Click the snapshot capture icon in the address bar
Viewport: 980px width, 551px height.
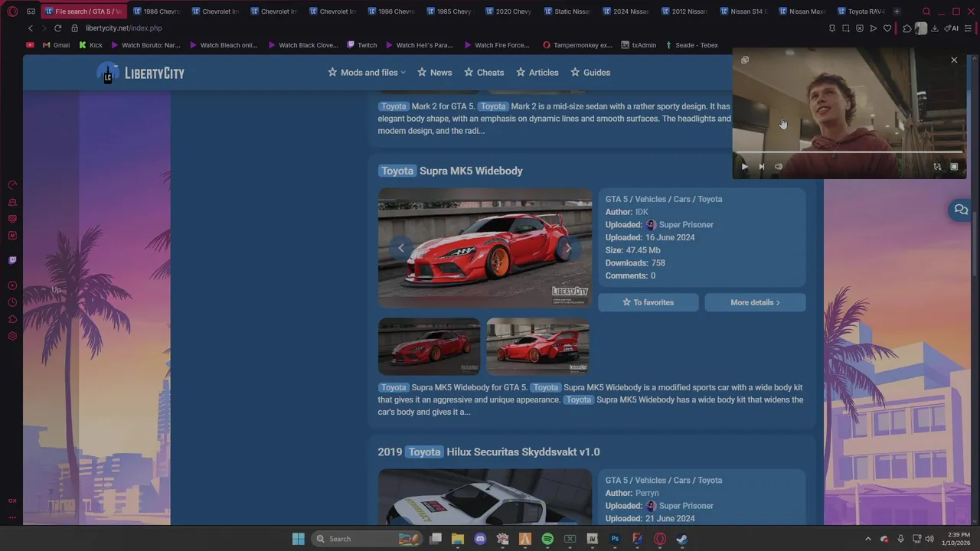pyautogui.click(x=846, y=28)
